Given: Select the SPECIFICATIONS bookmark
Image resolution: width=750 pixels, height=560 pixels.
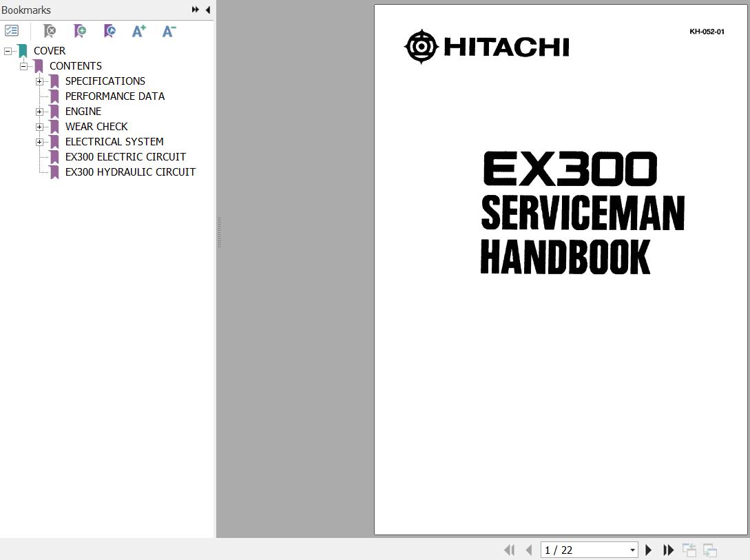Looking at the screenshot, I should pyautogui.click(x=105, y=81).
